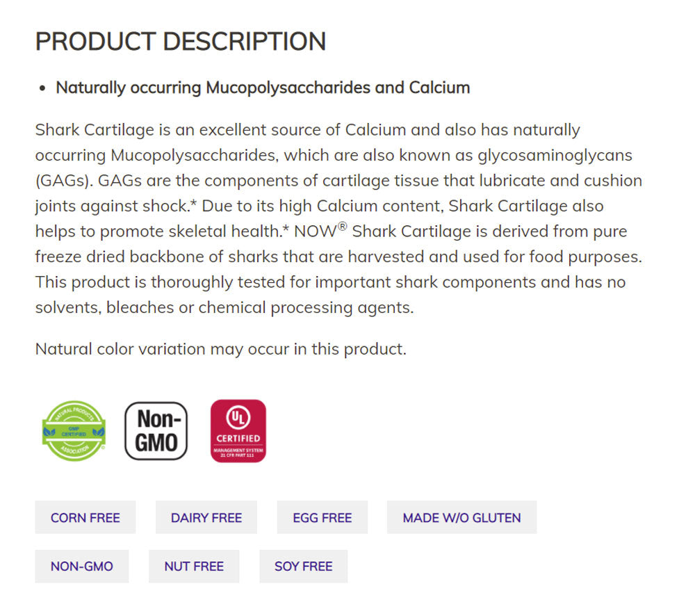Select the CORN FREE tag
The width and height of the screenshot is (695, 616).
pyautogui.click(x=85, y=517)
